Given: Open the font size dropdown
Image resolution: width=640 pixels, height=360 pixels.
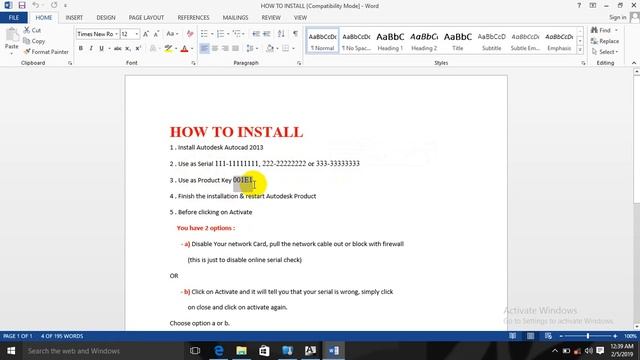Looking at the screenshot, I should click(x=137, y=34).
